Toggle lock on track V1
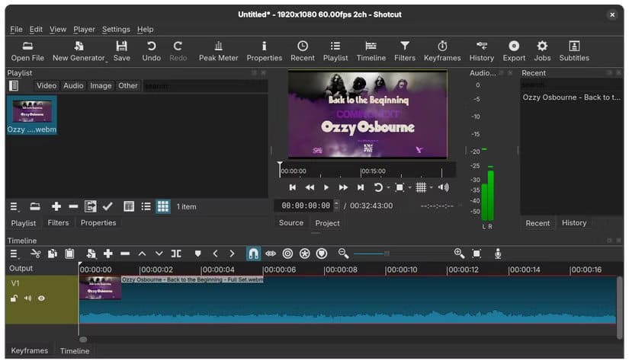The height and width of the screenshot is (364, 629). pyautogui.click(x=14, y=299)
